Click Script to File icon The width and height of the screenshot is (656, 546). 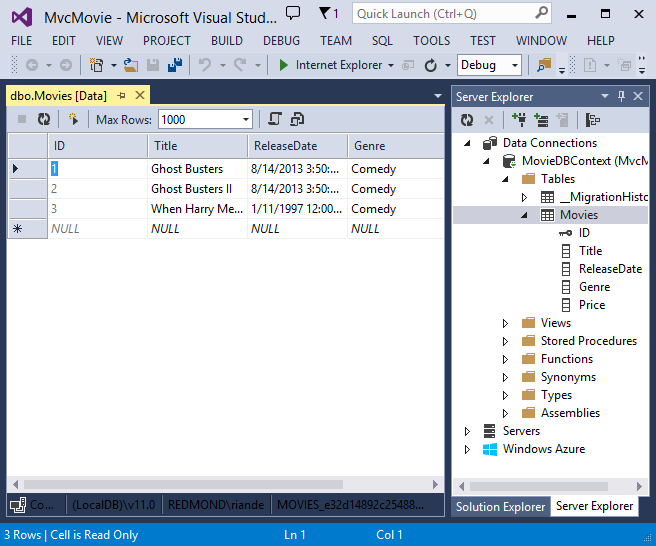point(297,120)
